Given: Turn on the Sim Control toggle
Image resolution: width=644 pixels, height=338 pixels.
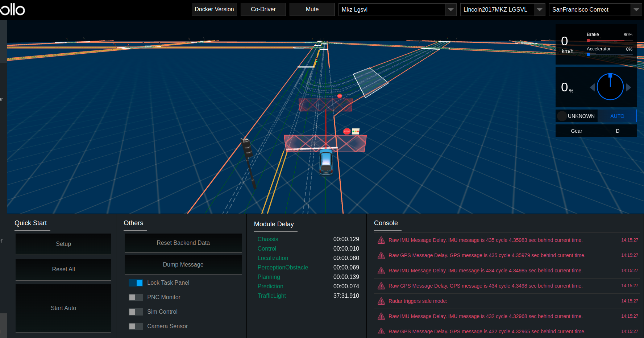Looking at the screenshot, I should click(x=136, y=312).
